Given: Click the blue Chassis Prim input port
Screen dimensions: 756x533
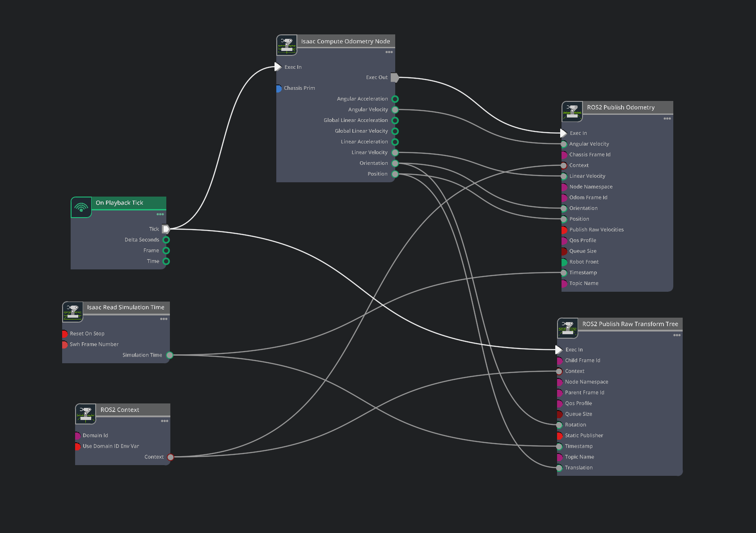Looking at the screenshot, I should [x=279, y=88].
